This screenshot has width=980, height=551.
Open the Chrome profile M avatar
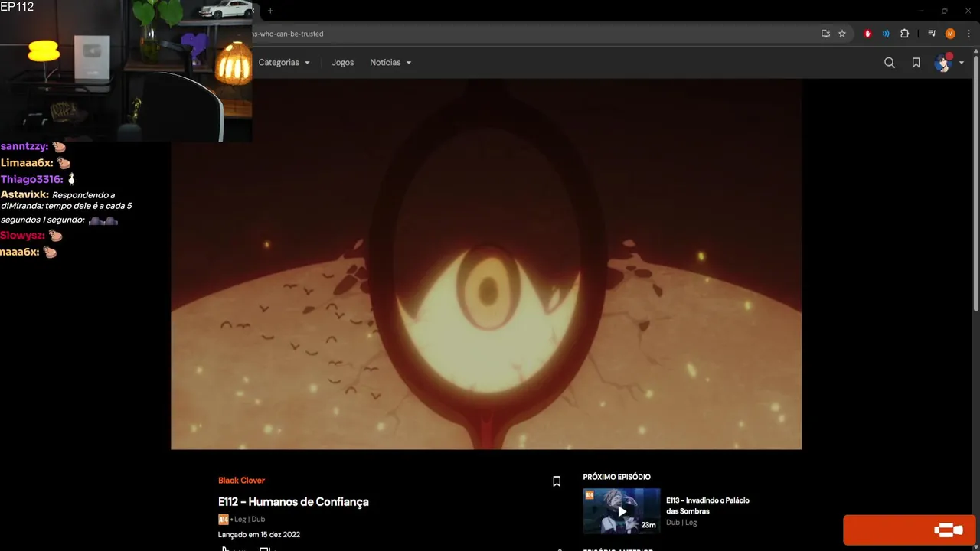(x=950, y=34)
